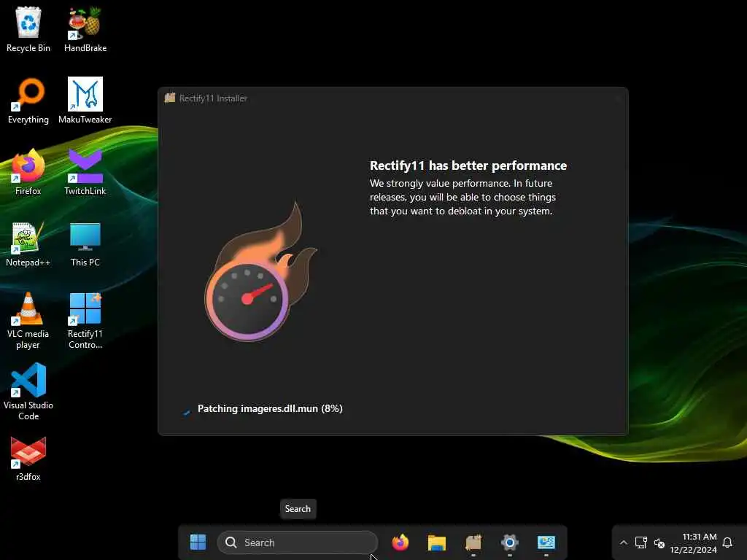
Task: Select the VLC media player shortcut
Action: 28,321
